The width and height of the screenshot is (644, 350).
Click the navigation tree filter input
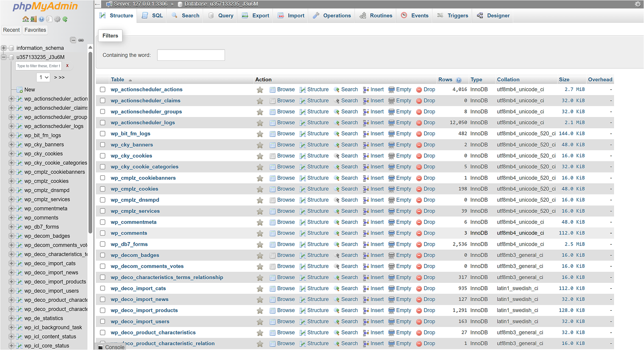coord(39,66)
